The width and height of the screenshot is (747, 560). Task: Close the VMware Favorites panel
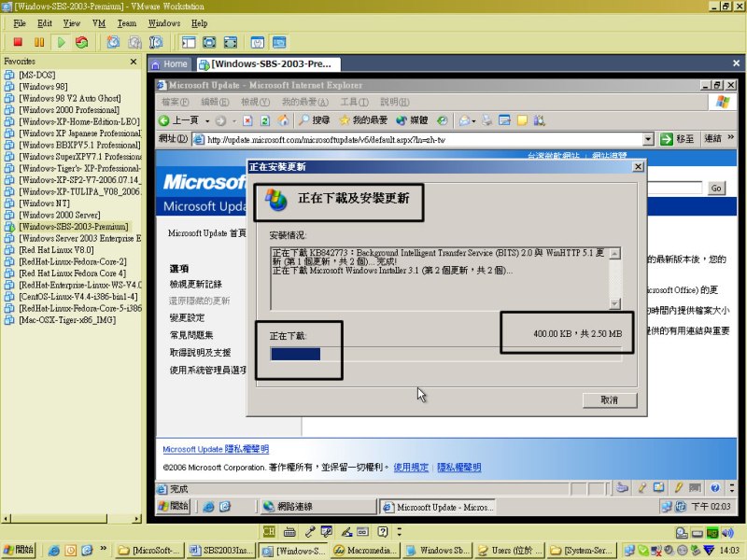(134, 62)
